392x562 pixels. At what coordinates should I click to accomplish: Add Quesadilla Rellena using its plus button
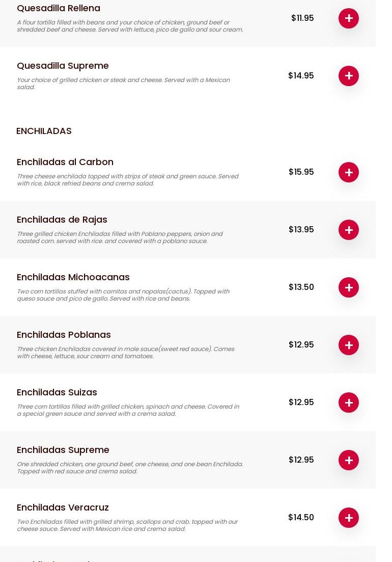(349, 18)
